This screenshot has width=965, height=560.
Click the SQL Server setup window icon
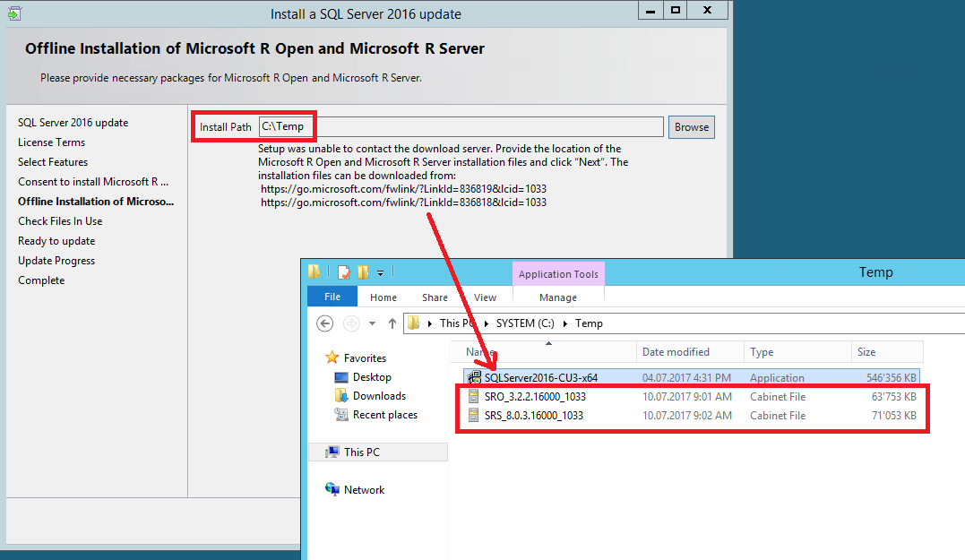coord(14,13)
